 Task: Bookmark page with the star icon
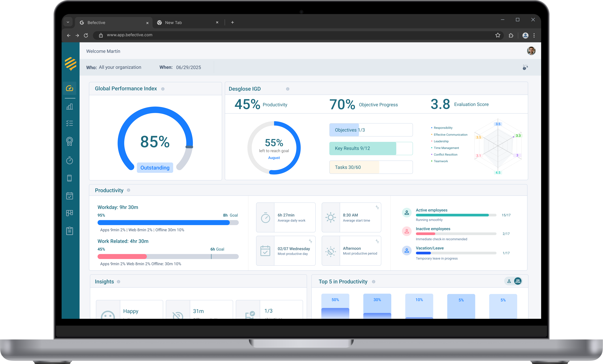click(x=498, y=35)
